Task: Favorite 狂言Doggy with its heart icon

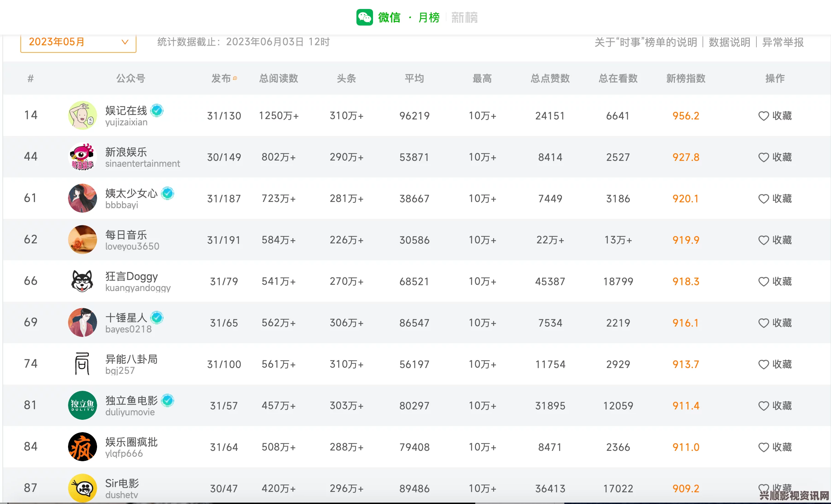Action: (x=763, y=282)
